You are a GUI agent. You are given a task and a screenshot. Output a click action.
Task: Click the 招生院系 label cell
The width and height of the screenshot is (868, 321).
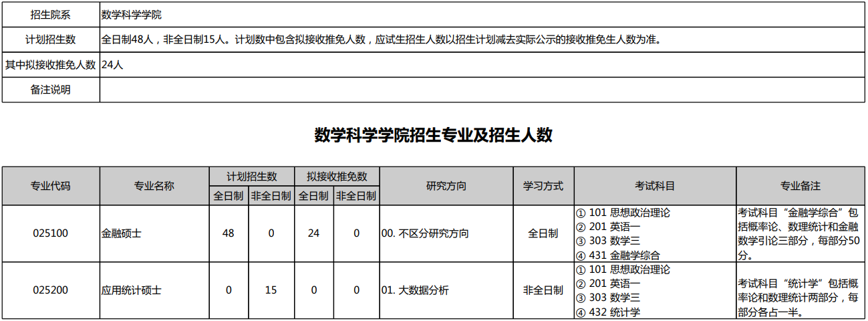click(x=51, y=14)
